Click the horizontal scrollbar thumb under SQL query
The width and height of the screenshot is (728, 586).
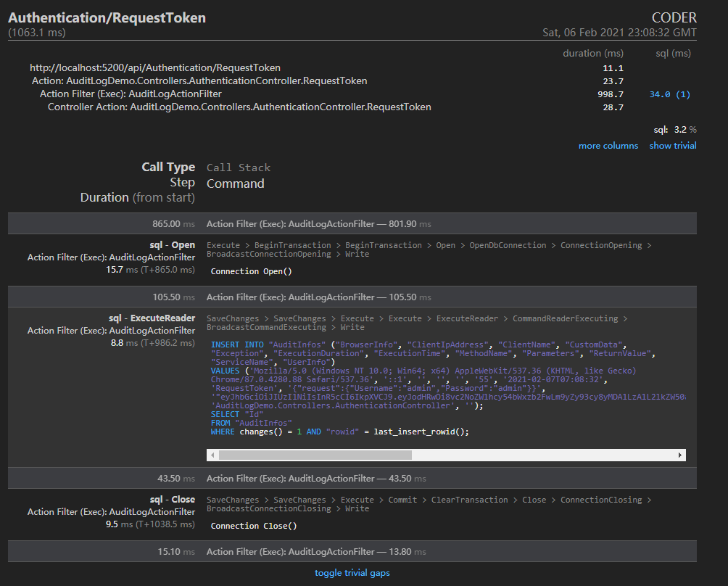315,455
